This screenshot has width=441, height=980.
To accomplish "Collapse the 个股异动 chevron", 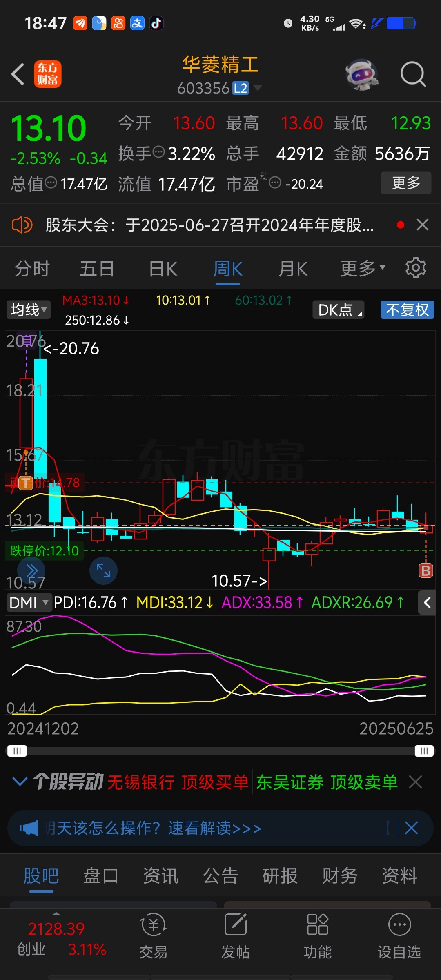I will click(x=20, y=782).
